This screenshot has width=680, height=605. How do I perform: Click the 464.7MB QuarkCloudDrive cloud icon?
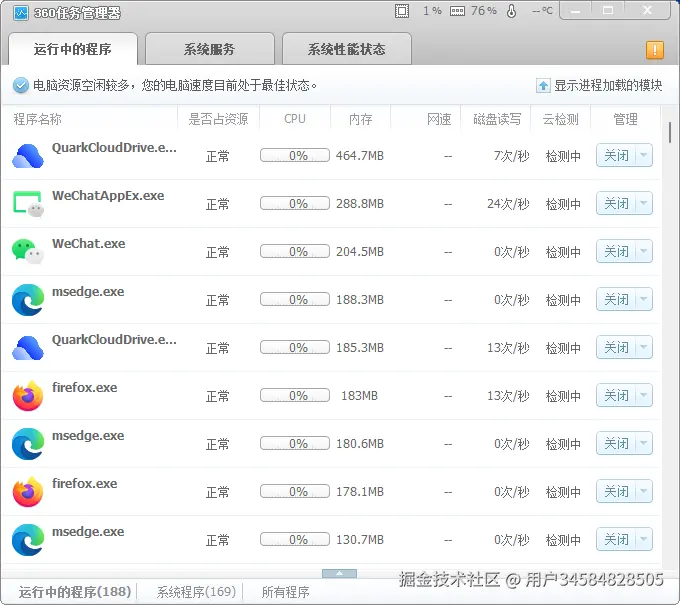click(x=28, y=156)
